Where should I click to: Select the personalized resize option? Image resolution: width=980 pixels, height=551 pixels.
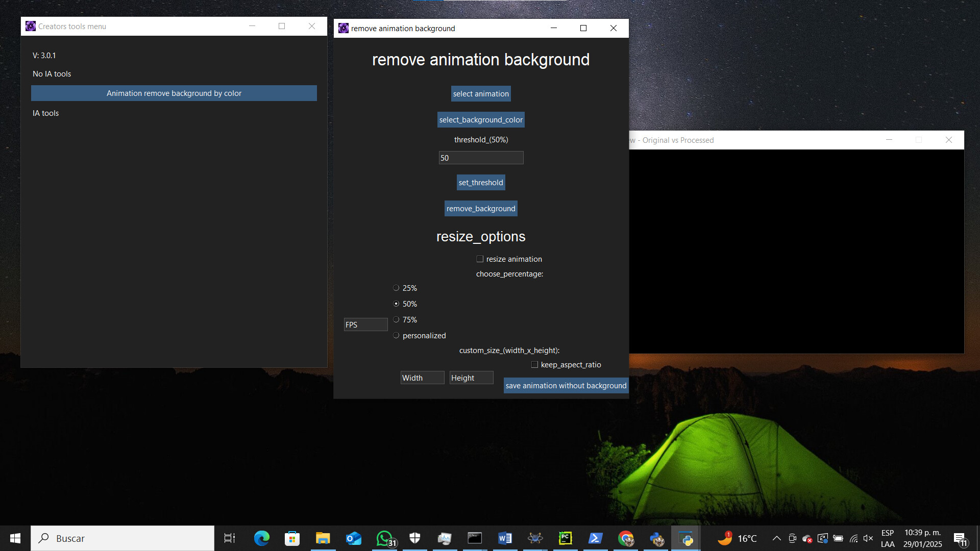click(397, 335)
